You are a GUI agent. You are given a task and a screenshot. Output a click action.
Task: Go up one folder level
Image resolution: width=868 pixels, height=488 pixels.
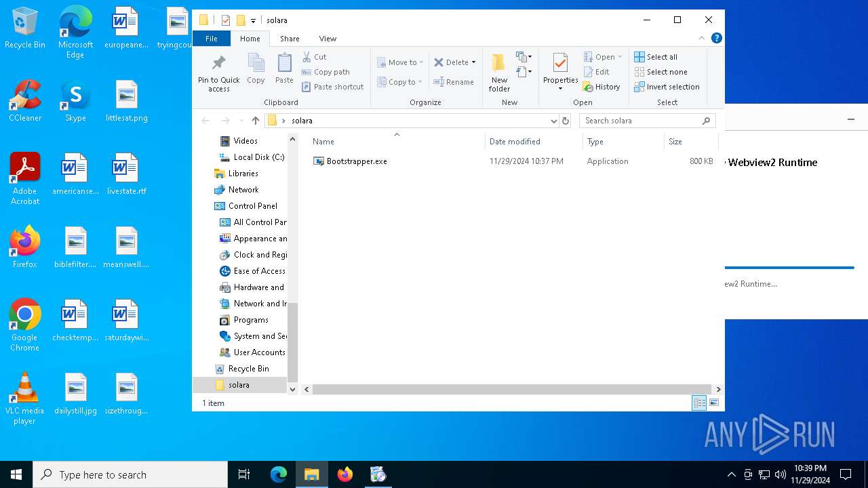pyautogui.click(x=255, y=121)
